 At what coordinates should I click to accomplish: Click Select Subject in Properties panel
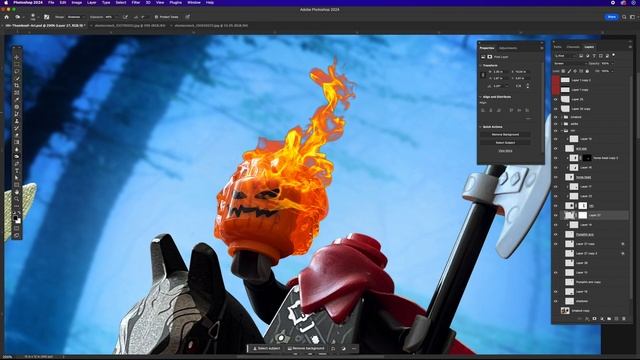[x=505, y=143]
